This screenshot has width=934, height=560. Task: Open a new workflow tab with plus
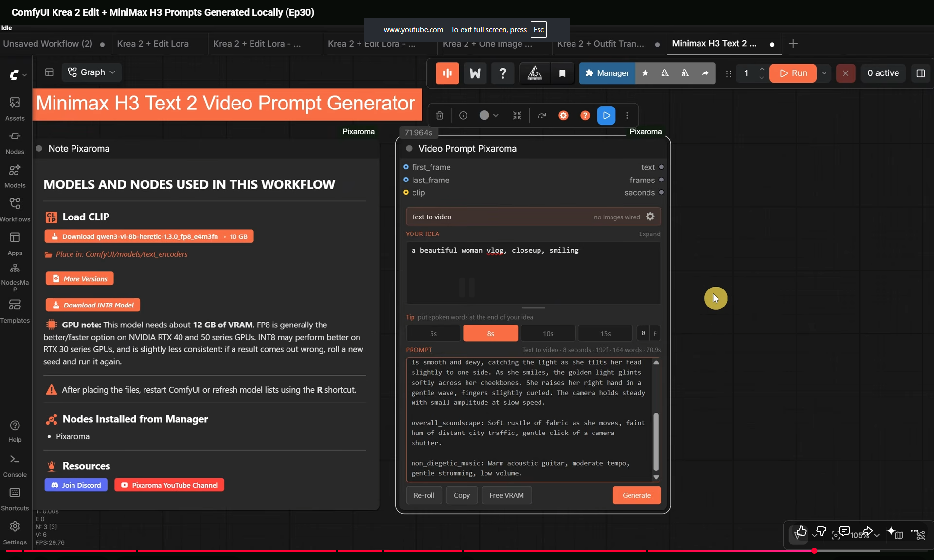click(793, 44)
